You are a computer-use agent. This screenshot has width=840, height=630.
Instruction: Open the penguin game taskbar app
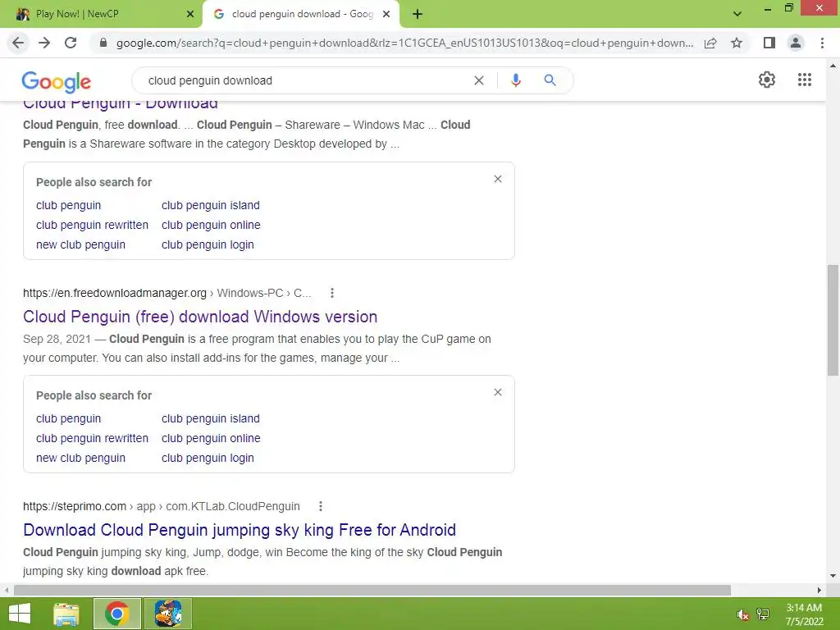[168, 614]
